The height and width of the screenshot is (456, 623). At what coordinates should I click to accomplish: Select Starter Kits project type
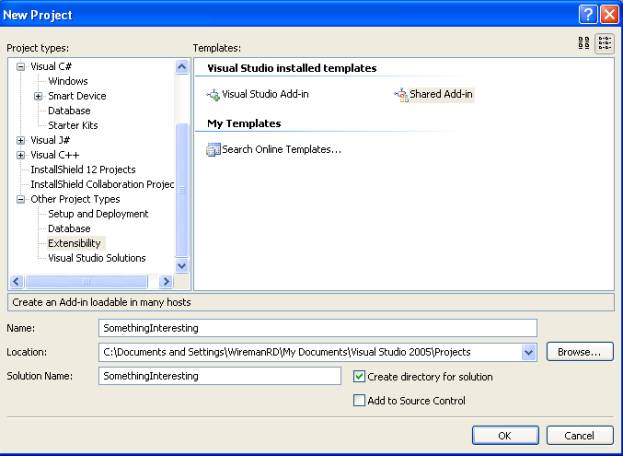[73, 125]
